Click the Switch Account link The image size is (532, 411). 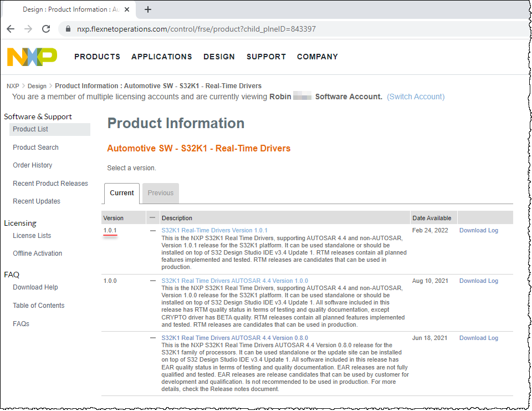(x=416, y=97)
